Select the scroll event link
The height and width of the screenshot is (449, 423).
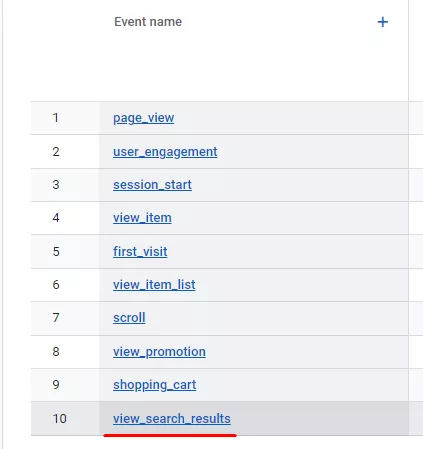click(129, 318)
